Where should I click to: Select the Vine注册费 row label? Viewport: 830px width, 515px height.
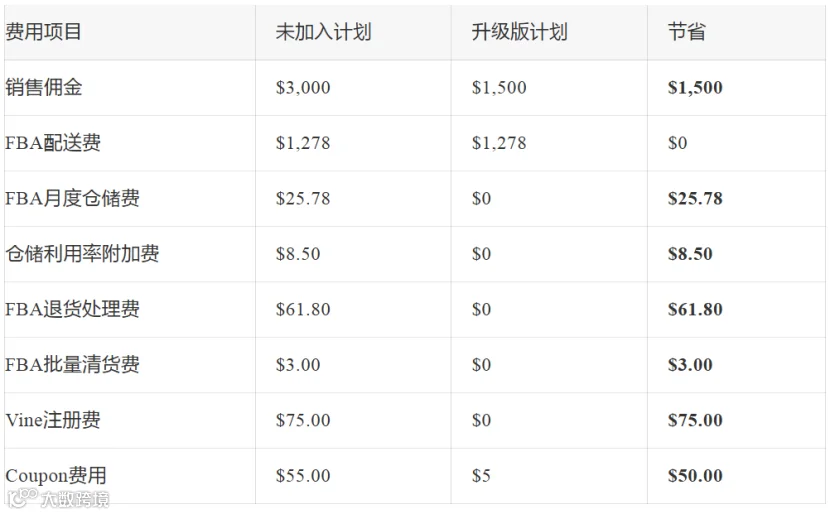point(53,420)
